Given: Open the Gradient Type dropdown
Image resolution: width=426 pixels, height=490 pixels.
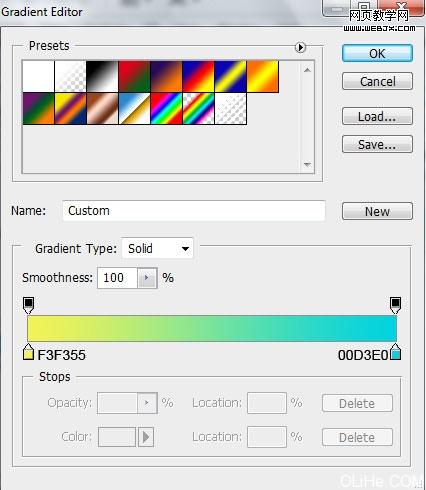Looking at the screenshot, I should pyautogui.click(x=157, y=249).
